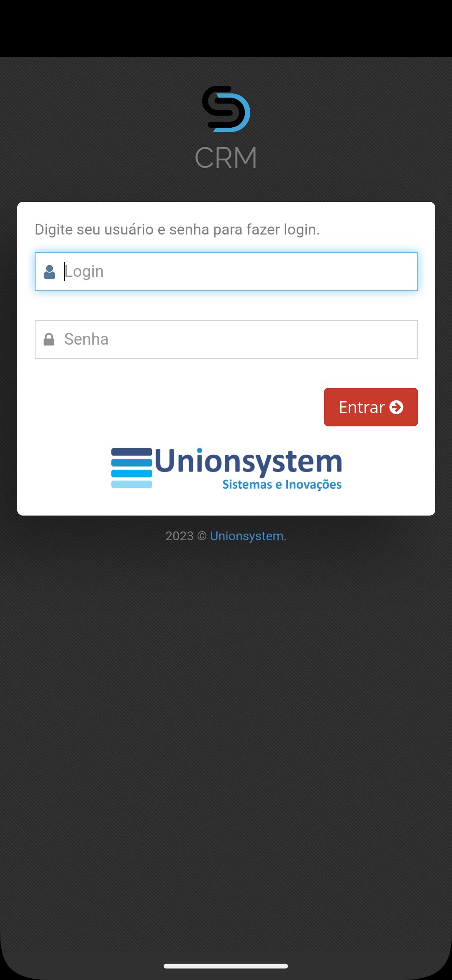The width and height of the screenshot is (452, 980).
Task: Click the stacked blue bars of Unionsystem logo
Action: 131,468
